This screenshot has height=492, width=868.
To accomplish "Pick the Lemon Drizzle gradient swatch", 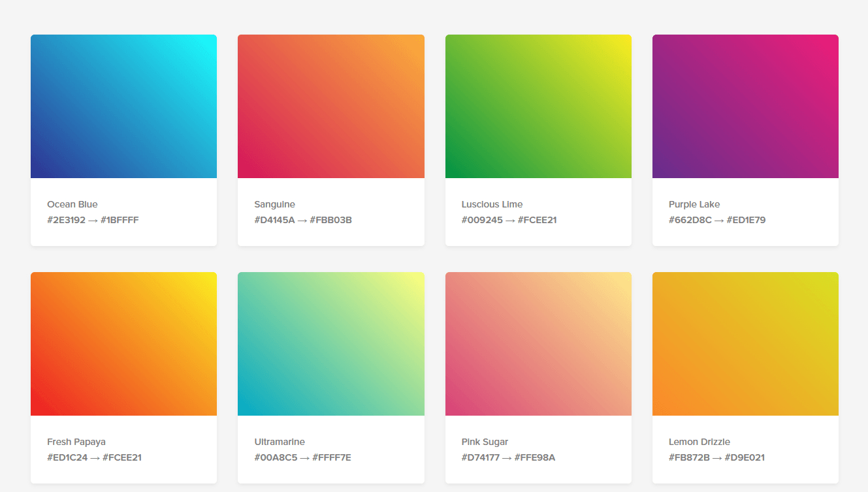I will [745, 344].
